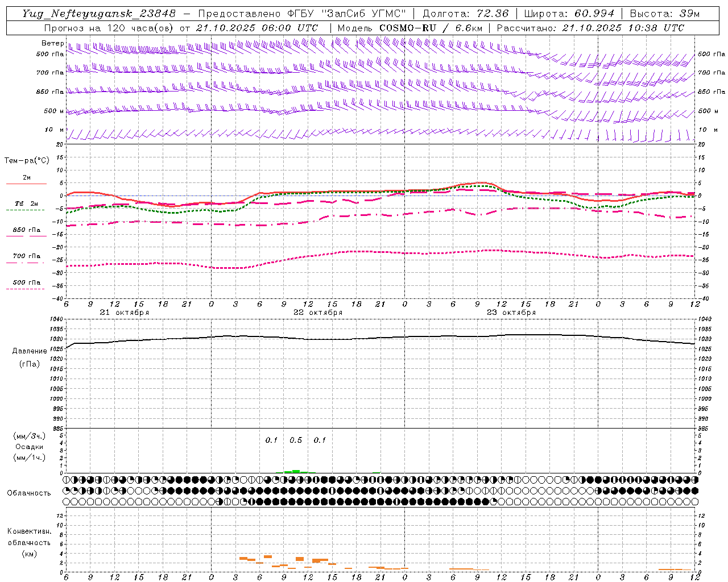Click the pink dotted 500 гПа legend line sample

tap(25, 289)
